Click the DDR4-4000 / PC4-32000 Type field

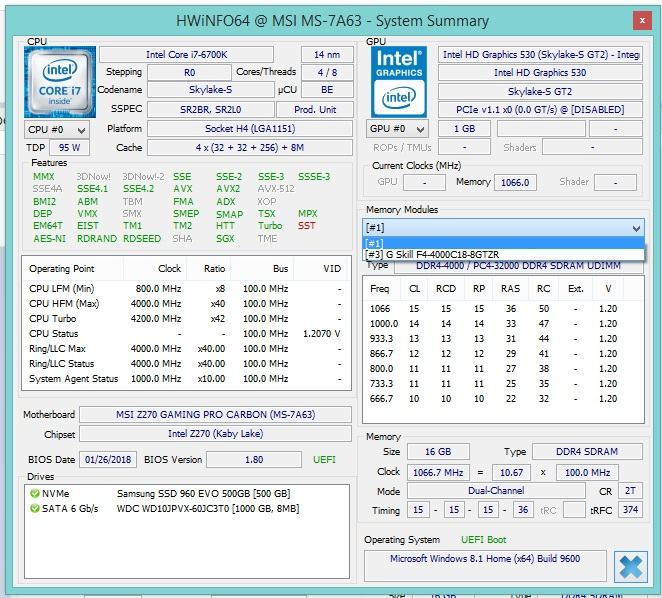click(518, 266)
